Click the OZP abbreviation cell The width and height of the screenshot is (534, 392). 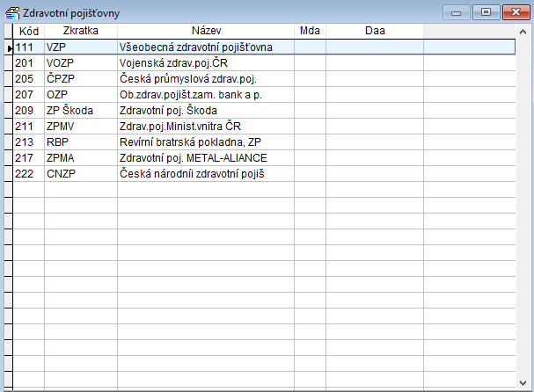(x=81, y=95)
